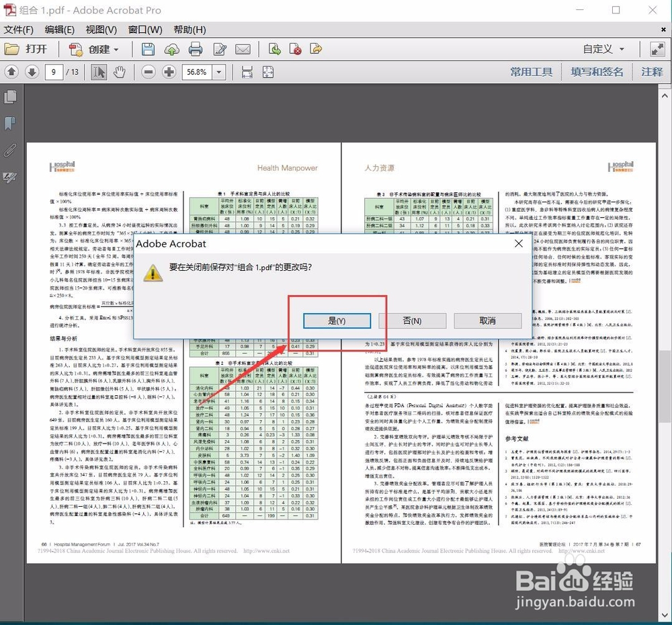Click the Open folder icon
Viewport: 672px width, 625px height.
tap(11, 49)
